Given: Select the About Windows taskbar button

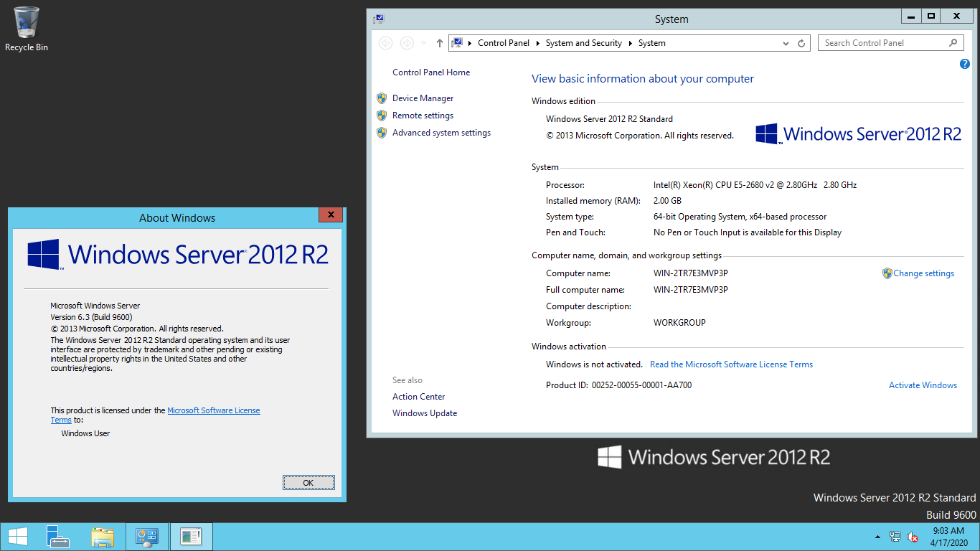Looking at the screenshot, I should pos(191,537).
